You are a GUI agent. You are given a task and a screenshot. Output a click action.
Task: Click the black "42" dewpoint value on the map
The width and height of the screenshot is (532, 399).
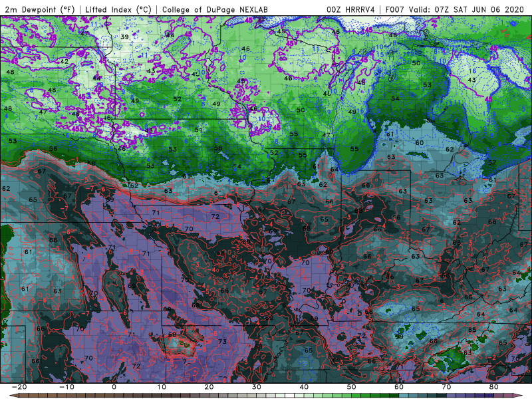tap(64, 61)
